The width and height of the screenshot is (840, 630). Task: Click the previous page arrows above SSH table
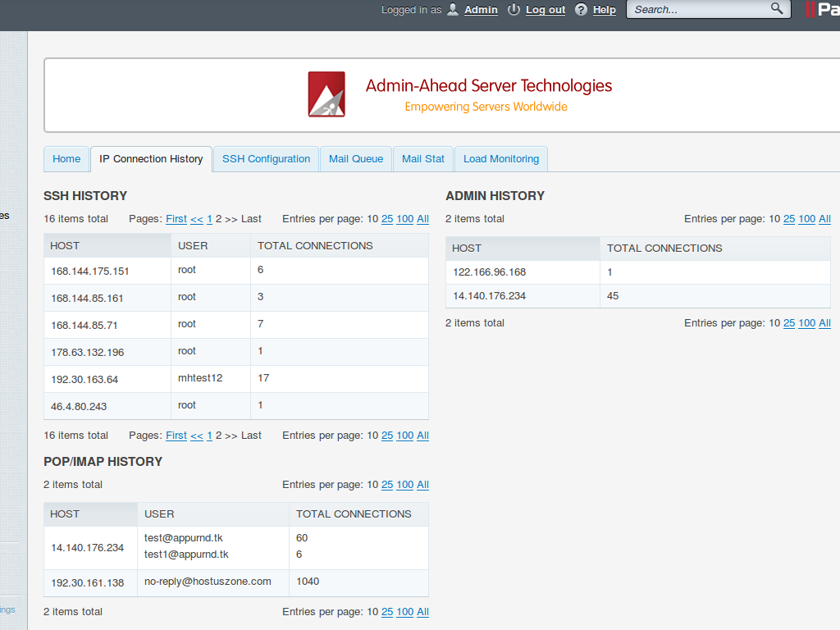(197, 219)
